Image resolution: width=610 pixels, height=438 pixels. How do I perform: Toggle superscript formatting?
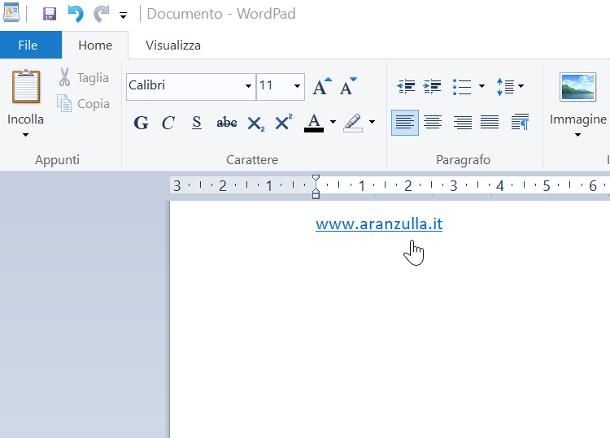click(x=283, y=122)
